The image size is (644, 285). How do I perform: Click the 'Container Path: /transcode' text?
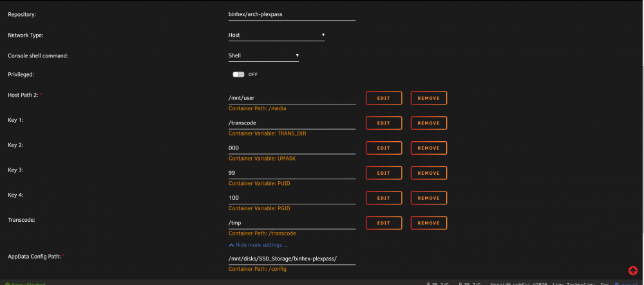click(x=262, y=233)
